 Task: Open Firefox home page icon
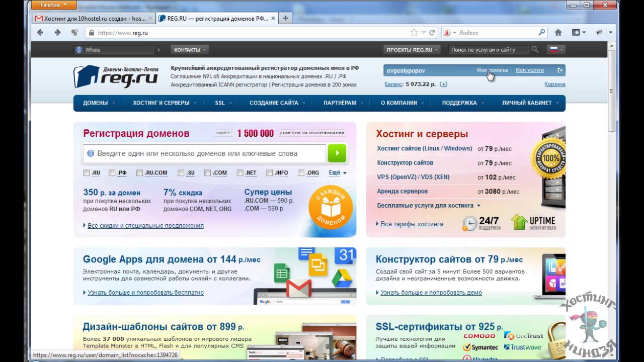pos(558,33)
